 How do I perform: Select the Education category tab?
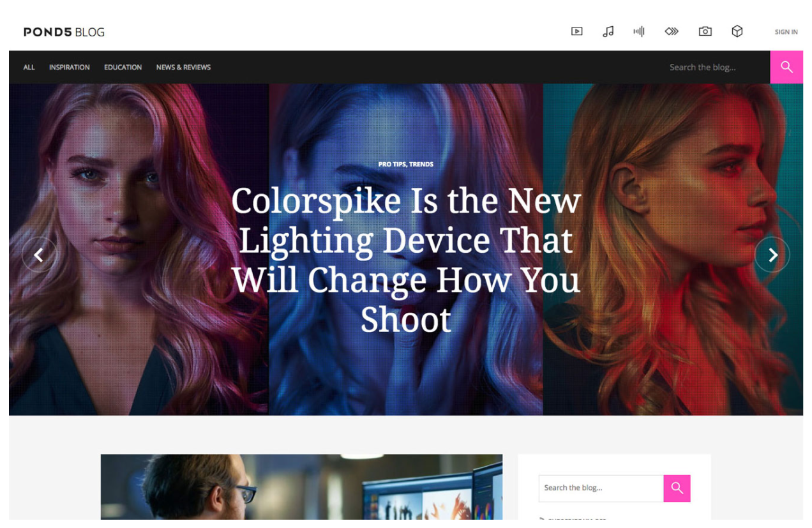(x=123, y=67)
